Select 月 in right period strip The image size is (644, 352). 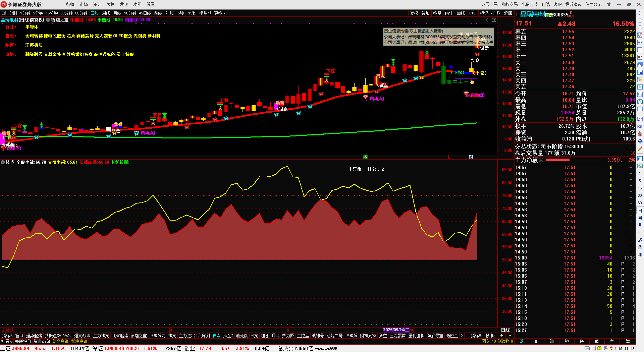click(640, 225)
